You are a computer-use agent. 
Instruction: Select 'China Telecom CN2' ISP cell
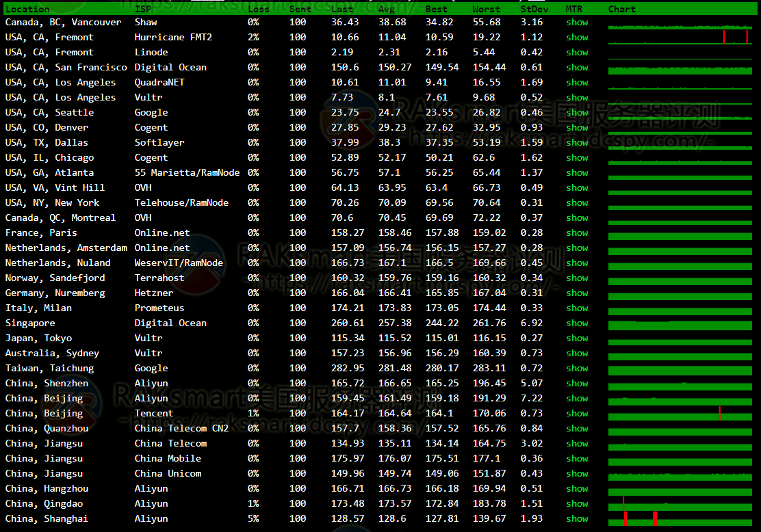[181, 428]
